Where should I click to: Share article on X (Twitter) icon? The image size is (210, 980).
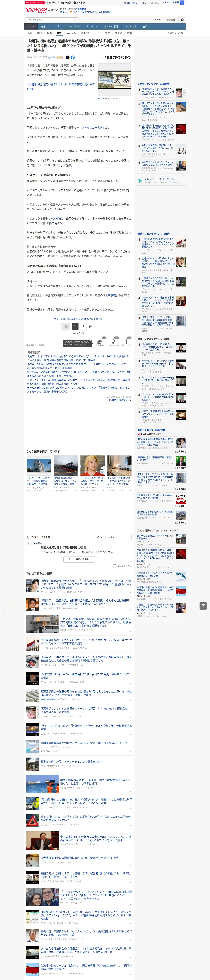point(67,57)
